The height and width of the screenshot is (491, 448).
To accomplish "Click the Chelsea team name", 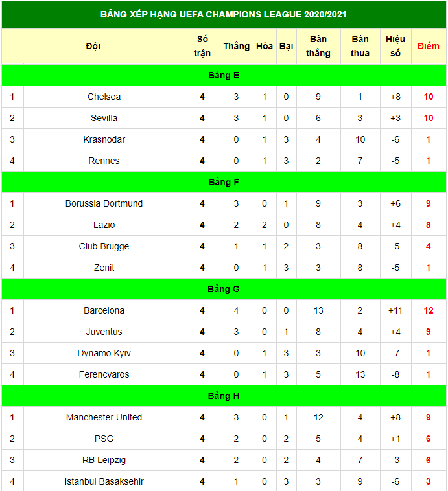I will pos(104,97).
